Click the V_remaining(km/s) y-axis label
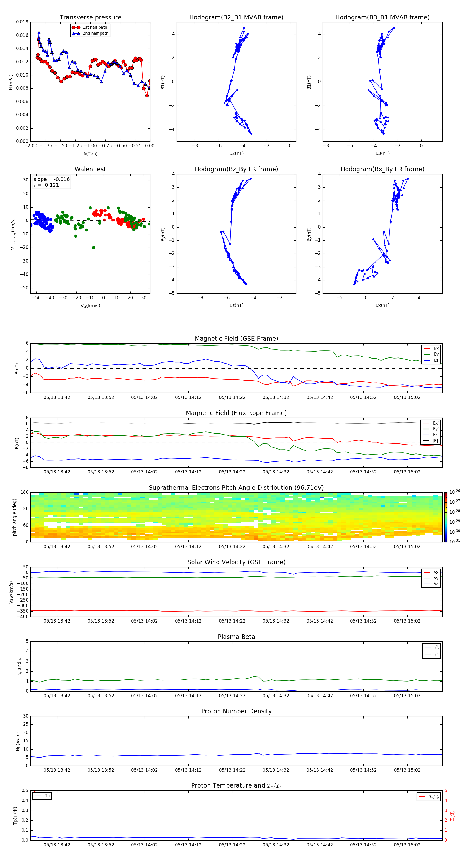The width and height of the screenshot is (473, 868). 13,234
